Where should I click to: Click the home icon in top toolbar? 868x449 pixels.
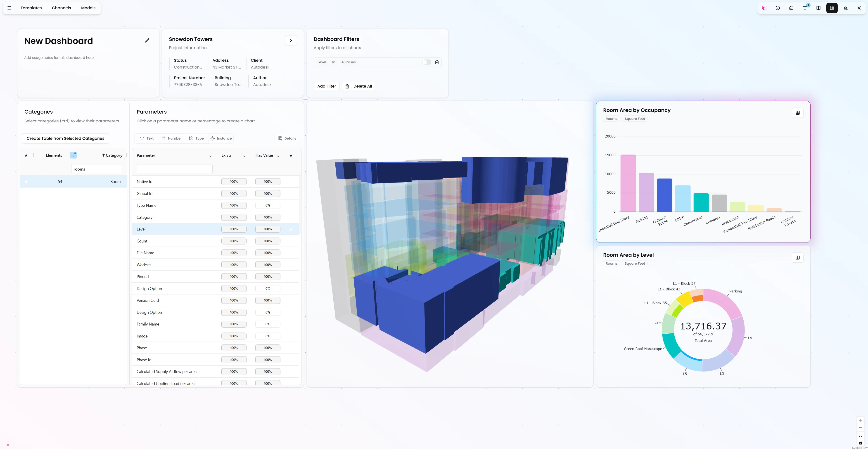(791, 8)
